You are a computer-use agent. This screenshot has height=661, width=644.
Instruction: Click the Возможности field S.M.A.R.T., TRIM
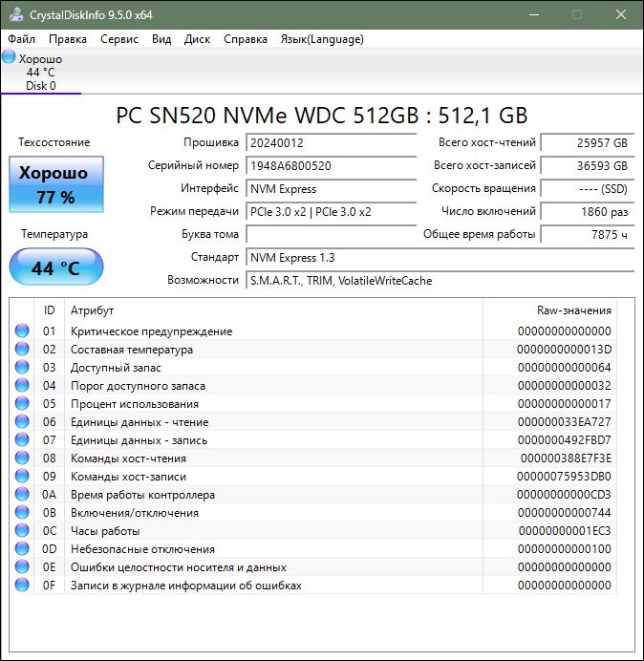[x=440, y=280]
